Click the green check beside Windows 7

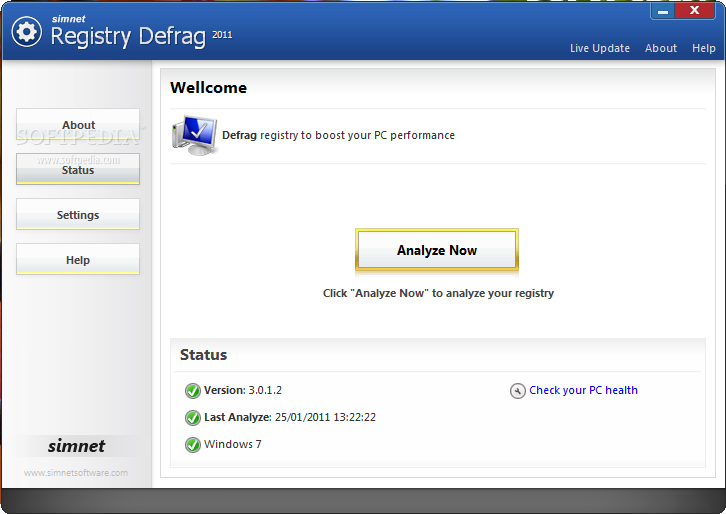[193, 445]
